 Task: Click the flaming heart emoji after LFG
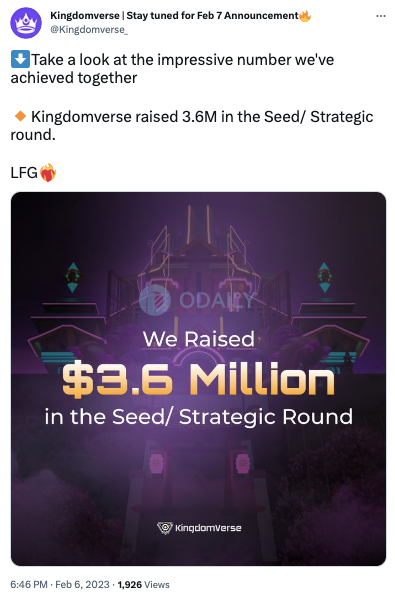48,172
